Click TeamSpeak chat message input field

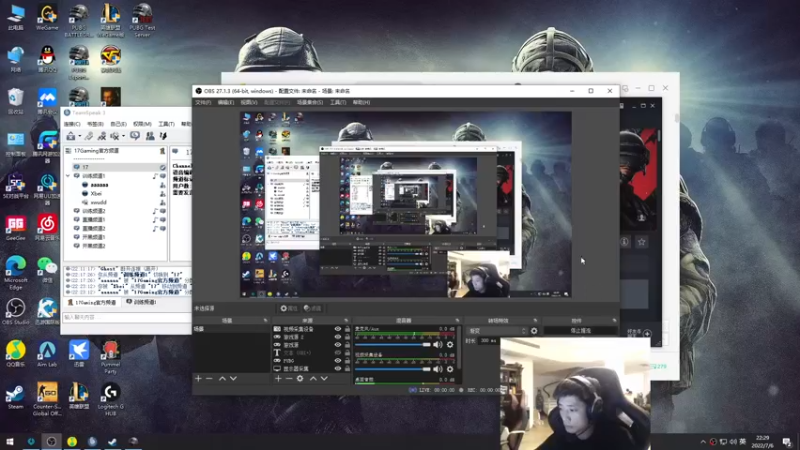click(x=127, y=317)
